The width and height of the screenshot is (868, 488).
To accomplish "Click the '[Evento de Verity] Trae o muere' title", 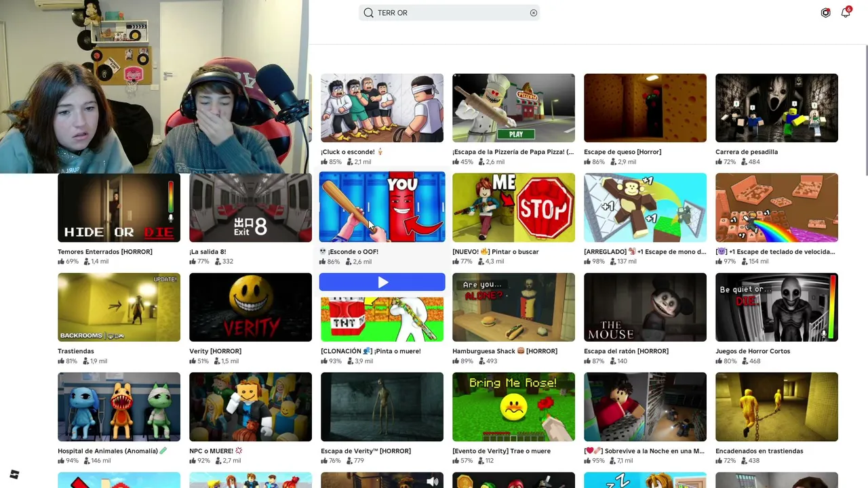I will coord(501,451).
